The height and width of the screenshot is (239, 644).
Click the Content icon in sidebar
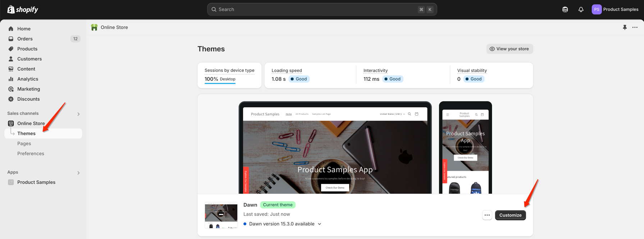tap(11, 69)
